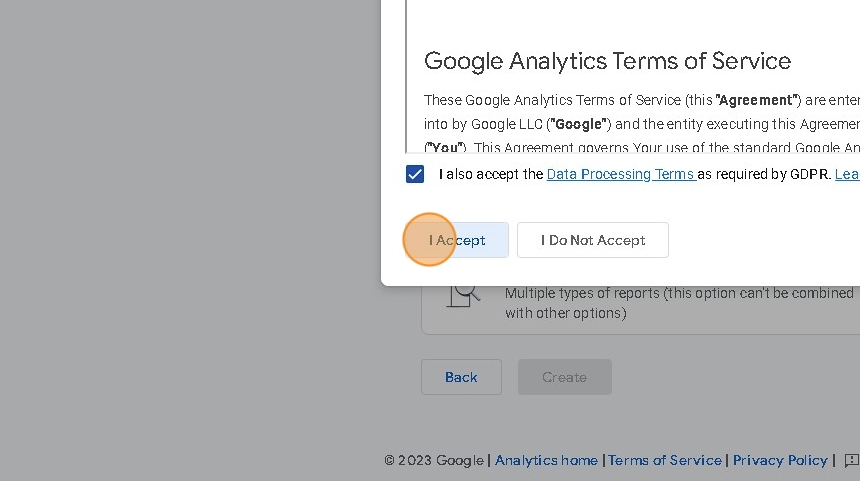Click the © 2023 Google copyright text
The height and width of the screenshot is (481, 860).
coord(434,460)
